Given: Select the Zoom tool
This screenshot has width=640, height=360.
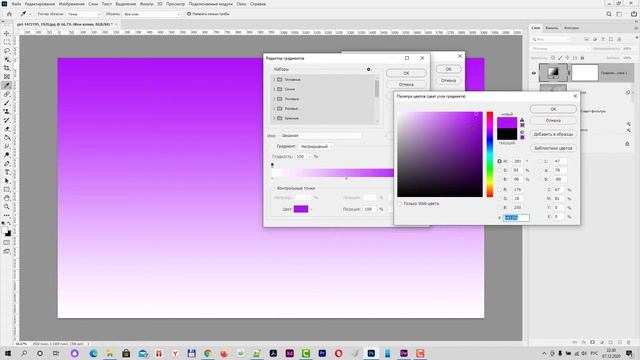Looking at the screenshot, I should tap(7, 207).
